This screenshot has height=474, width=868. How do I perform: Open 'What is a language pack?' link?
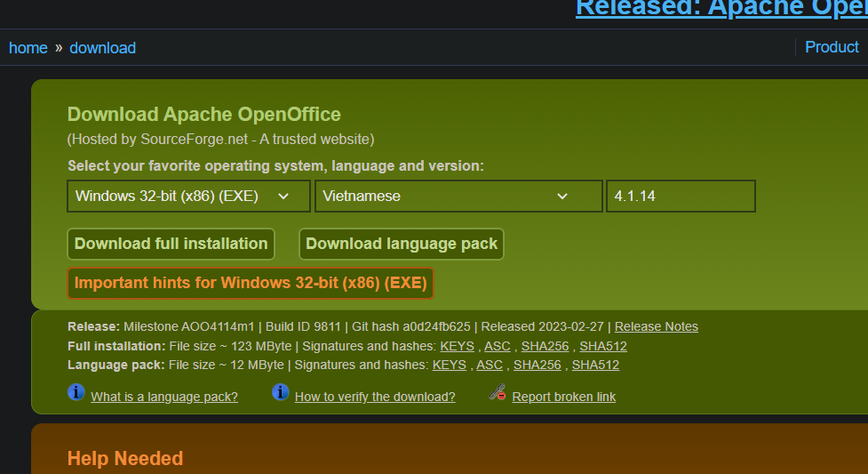(164, 397)
